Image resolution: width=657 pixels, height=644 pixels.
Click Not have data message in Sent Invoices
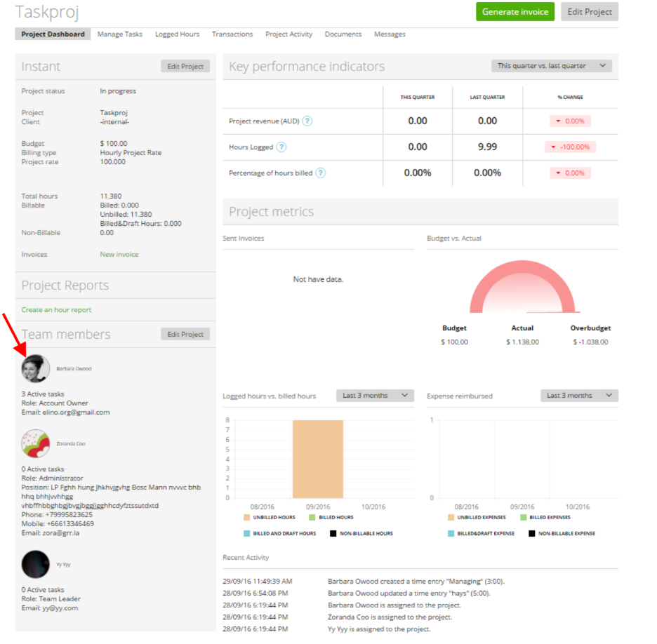pyautogui.click(x=318, y=279)
